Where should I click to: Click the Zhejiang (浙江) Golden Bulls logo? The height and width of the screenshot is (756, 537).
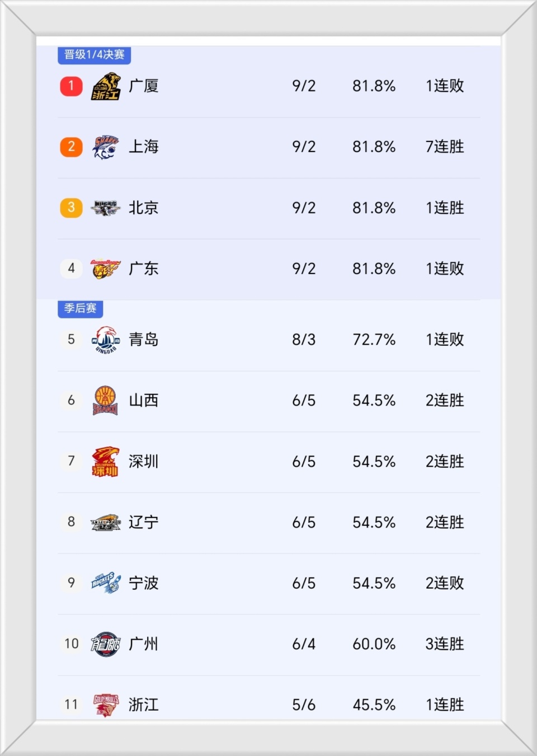tap(106, 704)
